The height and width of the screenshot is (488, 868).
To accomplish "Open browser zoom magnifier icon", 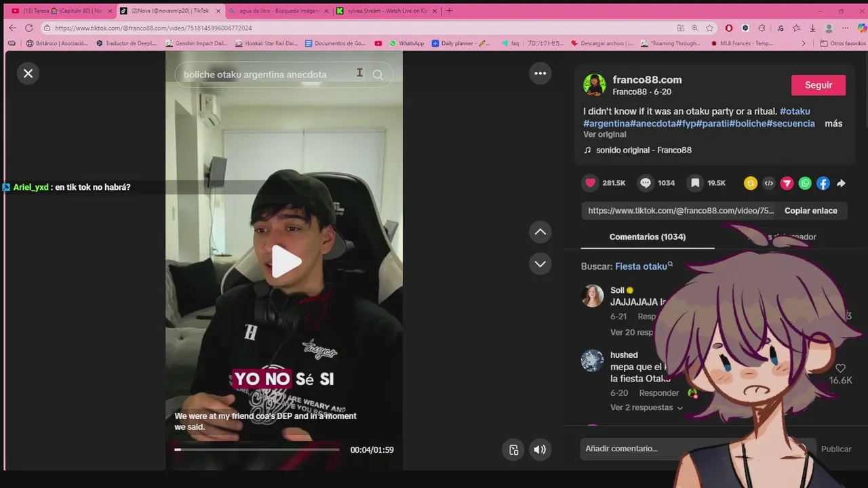I will pos(694,28).
